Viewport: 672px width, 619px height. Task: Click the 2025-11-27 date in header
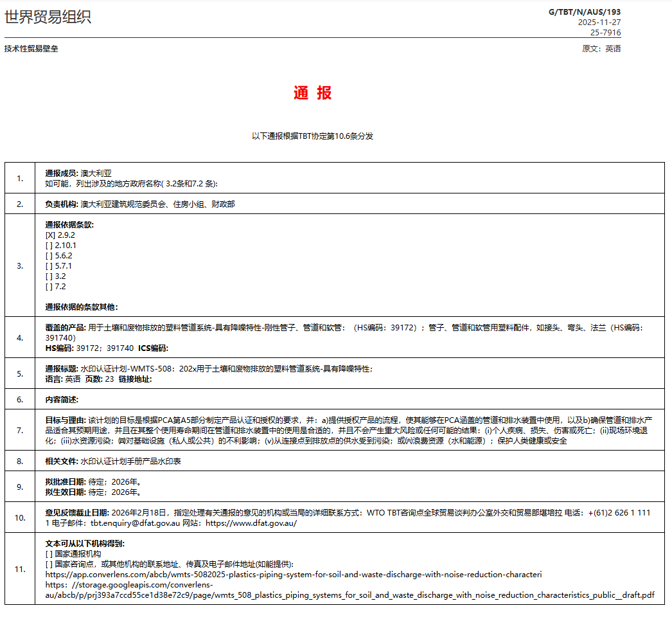599,22
